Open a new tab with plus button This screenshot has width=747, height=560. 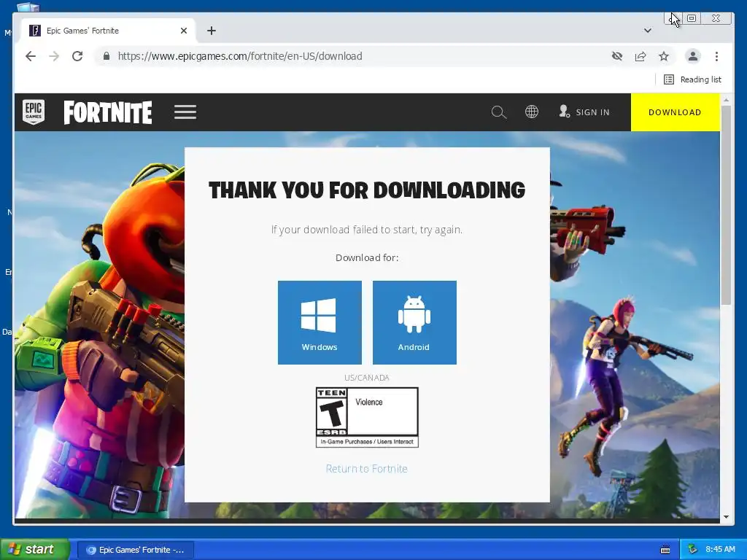[x=212, y=31]
